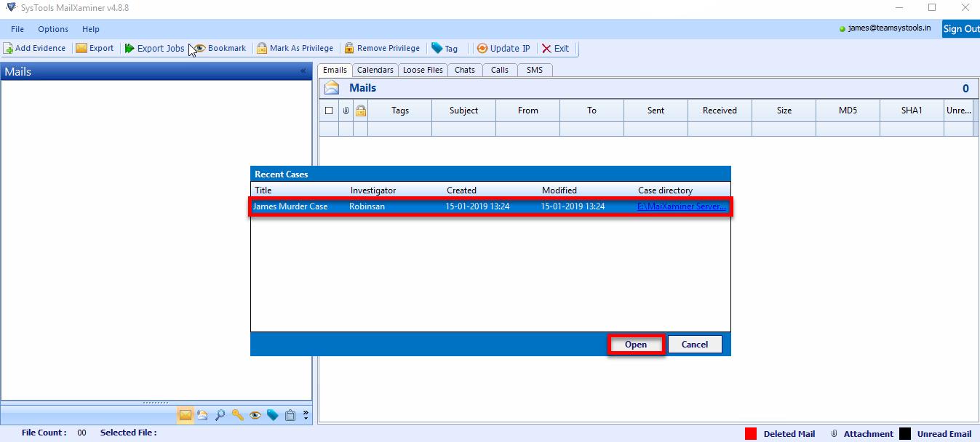Switch to the Loose Files tab
Image resolution: width=980 pixels, height=442 pixels.
423,70
